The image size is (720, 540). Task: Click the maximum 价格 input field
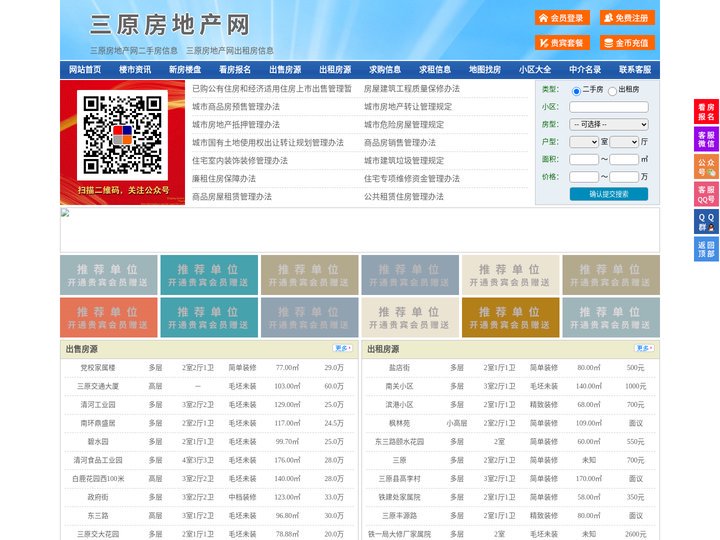pyautogui.click(x=624, y=177)
